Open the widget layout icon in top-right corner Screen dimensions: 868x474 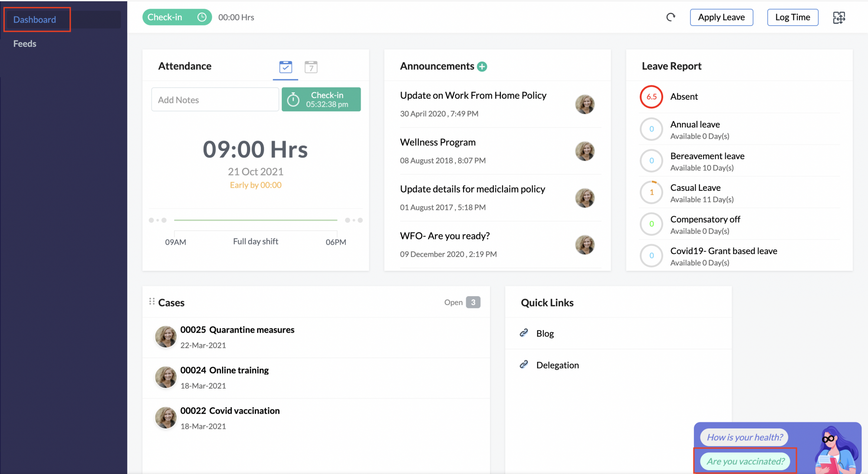coord(839,17)
